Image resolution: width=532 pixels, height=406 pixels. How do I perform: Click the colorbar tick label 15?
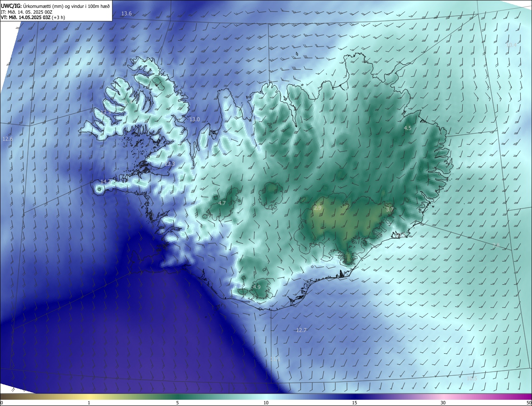tap(355, 403)
